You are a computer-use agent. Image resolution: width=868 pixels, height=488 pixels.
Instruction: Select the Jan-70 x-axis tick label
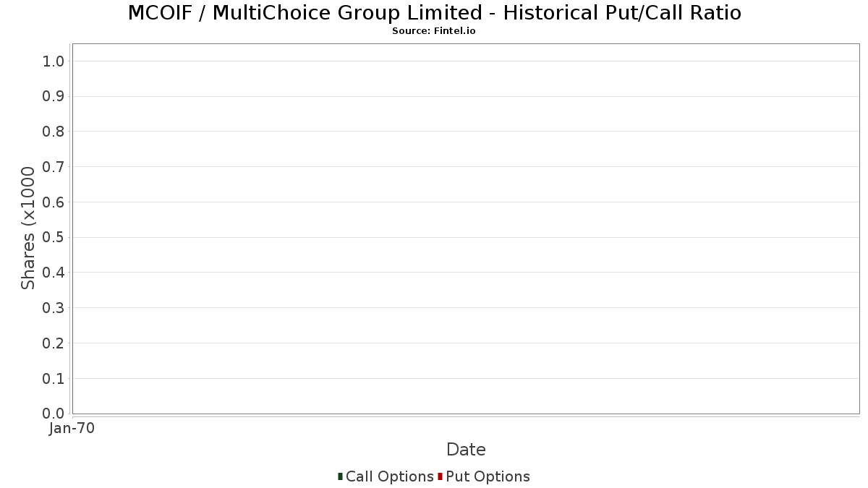[x=72, y=429]
